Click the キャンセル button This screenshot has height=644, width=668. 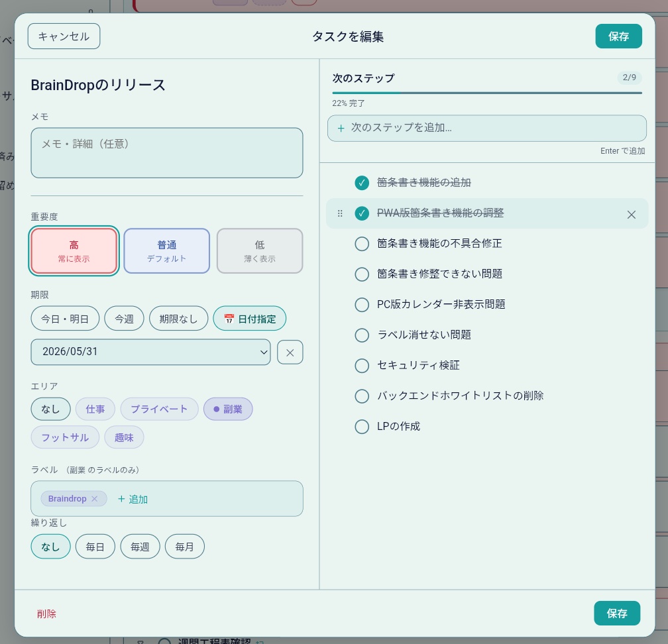pyautogui.click(x=64, y=36)
